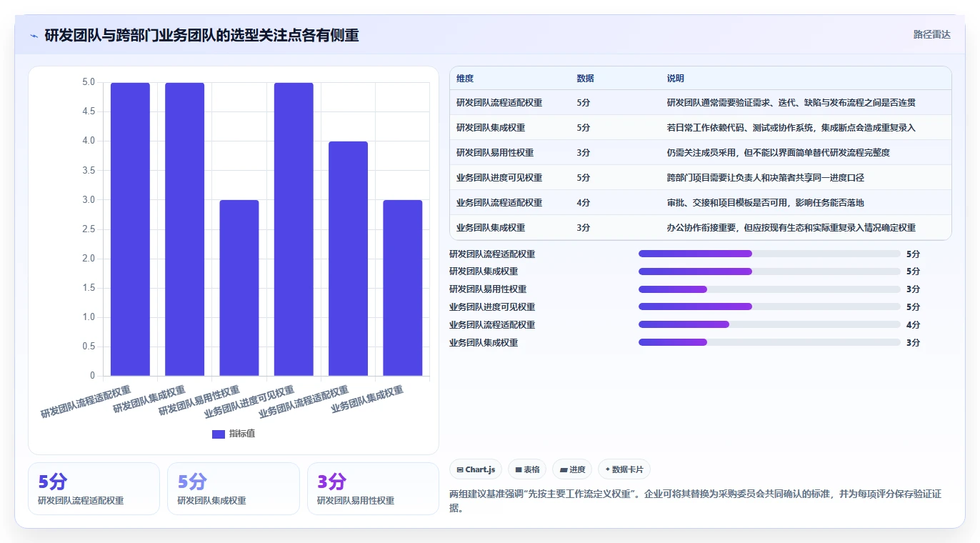Screen dimensions: 980x543
Task: Click the 业务团队集成权重 progress bar
Action: (769, 342)
